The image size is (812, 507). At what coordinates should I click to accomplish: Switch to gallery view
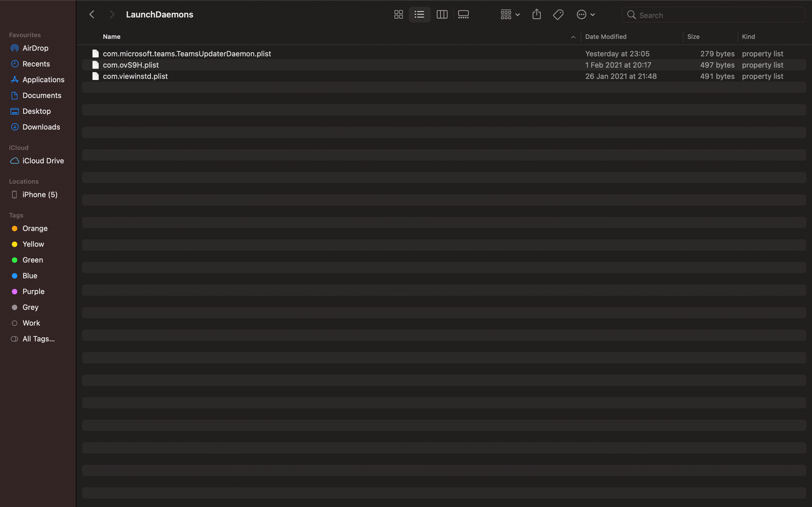coord(464,14)
